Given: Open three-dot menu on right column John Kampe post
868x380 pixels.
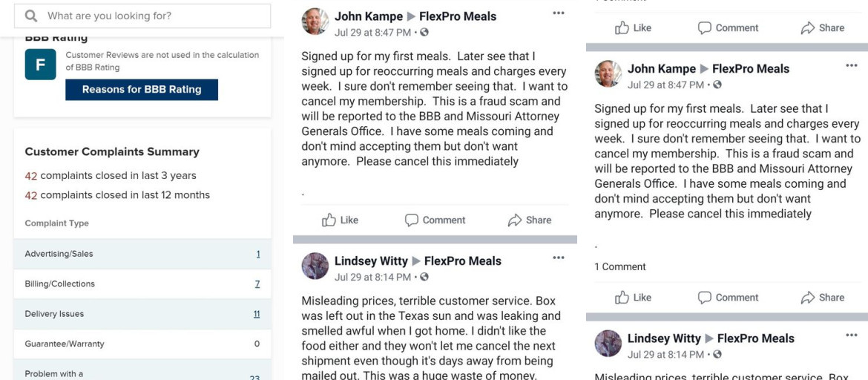Looking at the screenshot, I should 851,65.
